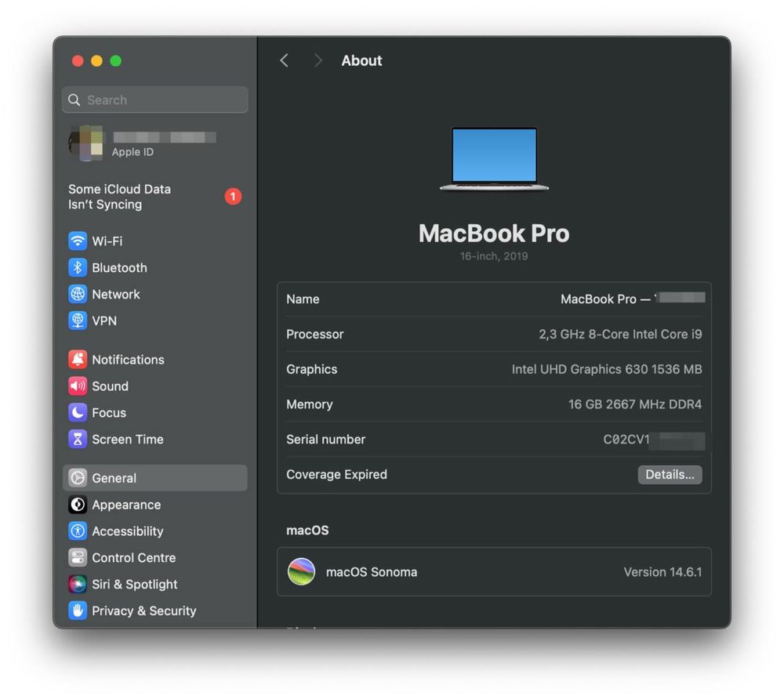
Task: Click the Notifications bell icon
Action: tap(78, 359)
